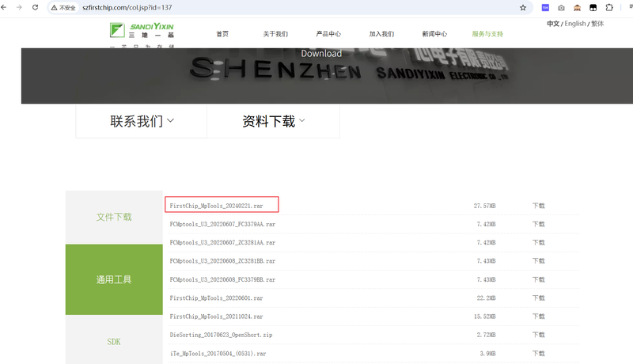Click file FCMptools_U3_20220608_FC3379BB.rar
Viewport: 633px width, 364px height.
(x=222, y=279)
